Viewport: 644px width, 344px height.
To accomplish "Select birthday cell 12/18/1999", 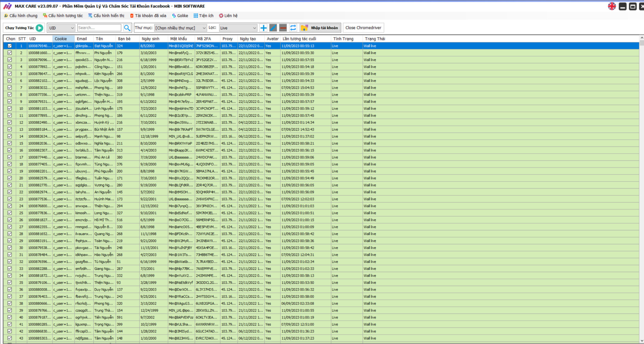I will (x=153, y=136).
